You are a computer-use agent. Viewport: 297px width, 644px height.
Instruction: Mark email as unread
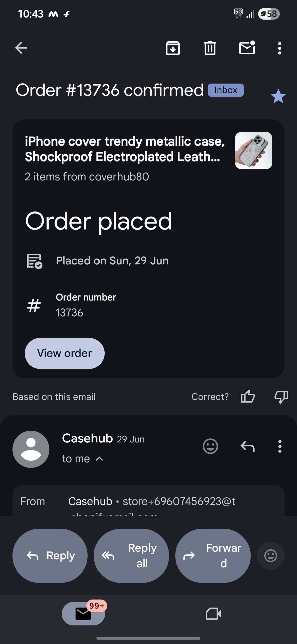(247, 48)
